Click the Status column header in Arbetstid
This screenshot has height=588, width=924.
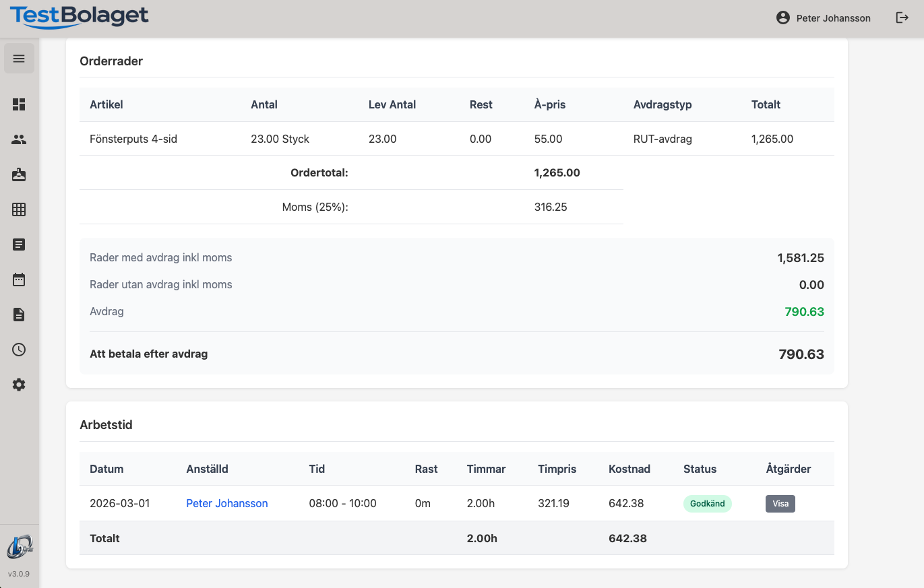click(700, 469)
